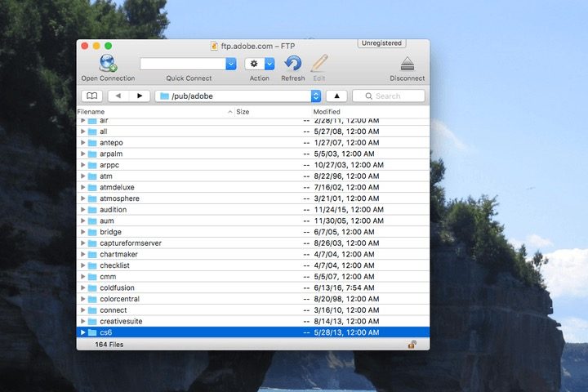
Task: Open the /pub/adobe path dropdown
Action: 316,96
